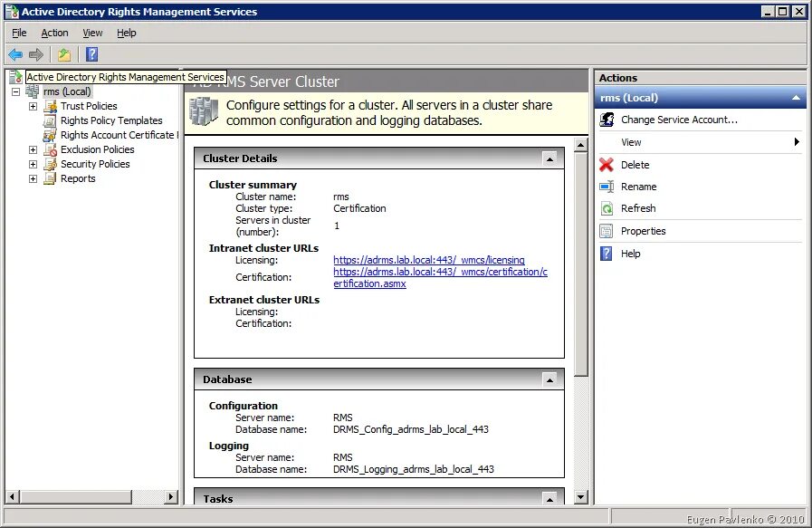The width and height of the screenshot is (812, 528).
Task: Open the File menu
Action: (x=19, y=33)
